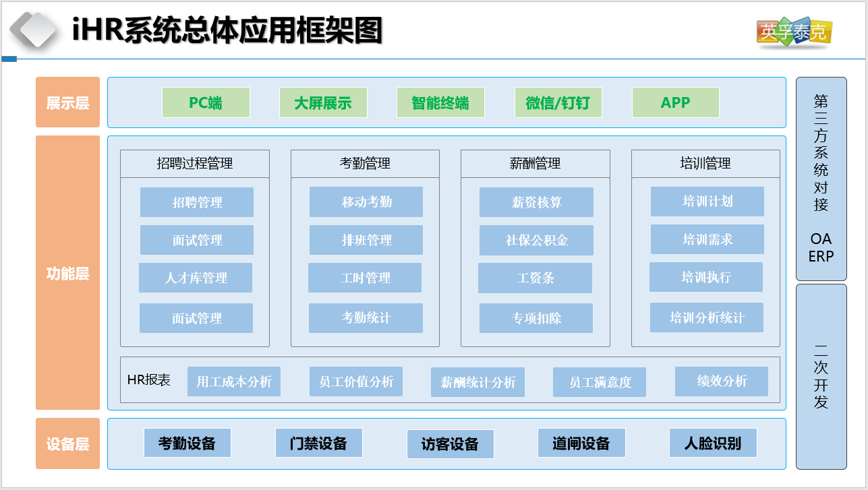Click the 绩效分析 report box
Viewport: 868px width, 490px height.
722,381
